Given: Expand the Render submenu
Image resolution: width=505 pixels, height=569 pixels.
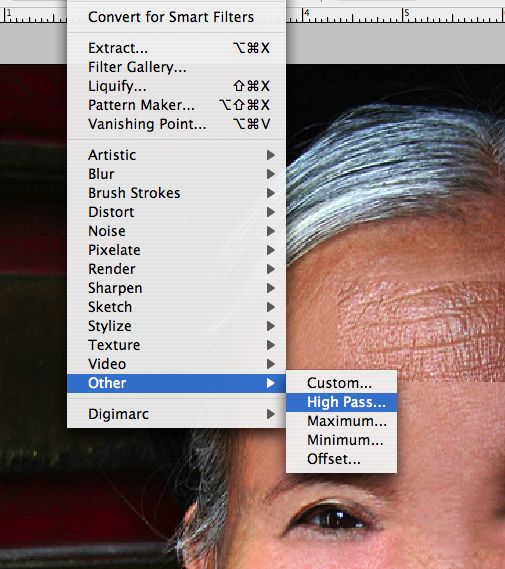Looking at the screenshot, I should (x=176, y=269).
